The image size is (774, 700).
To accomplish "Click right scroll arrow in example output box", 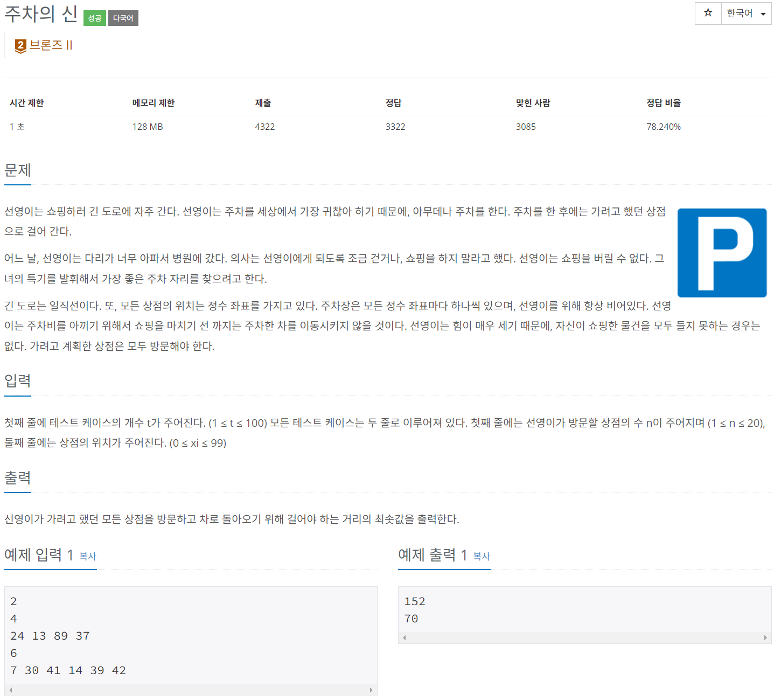I will click(765, 637).
